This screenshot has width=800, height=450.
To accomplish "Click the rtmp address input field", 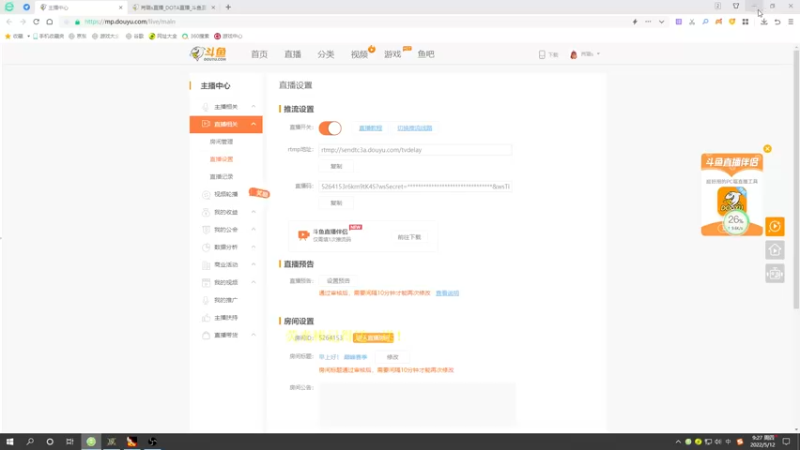I will pos(415,150).
